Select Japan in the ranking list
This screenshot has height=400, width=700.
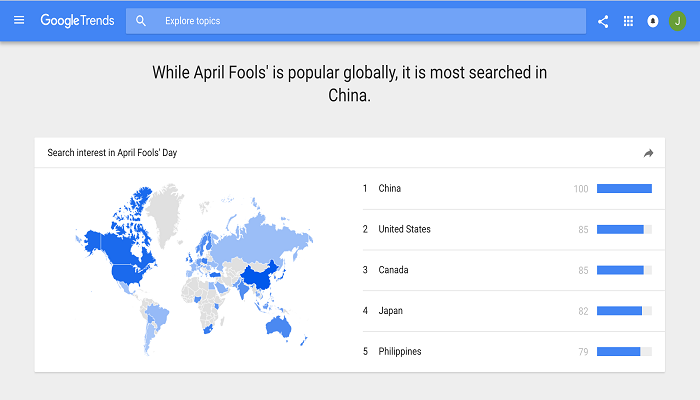[x=390, y=311]
